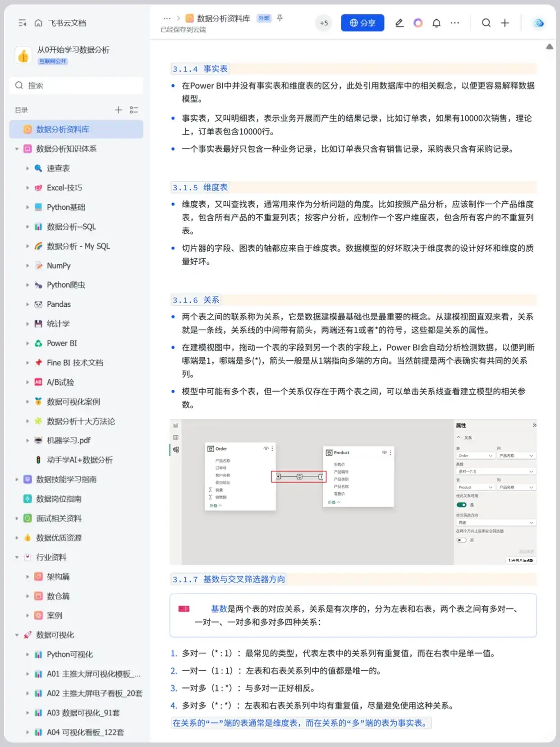Go to the 飞书云文档 home icon
Viewport: 560px width, 747px height.
pyautogui.click(x=39, y=23)
